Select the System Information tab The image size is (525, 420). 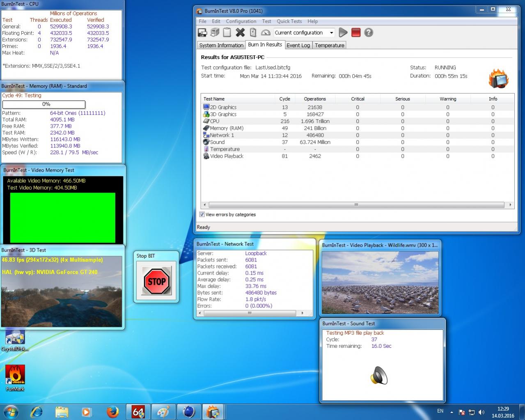[x=221, y=45]
